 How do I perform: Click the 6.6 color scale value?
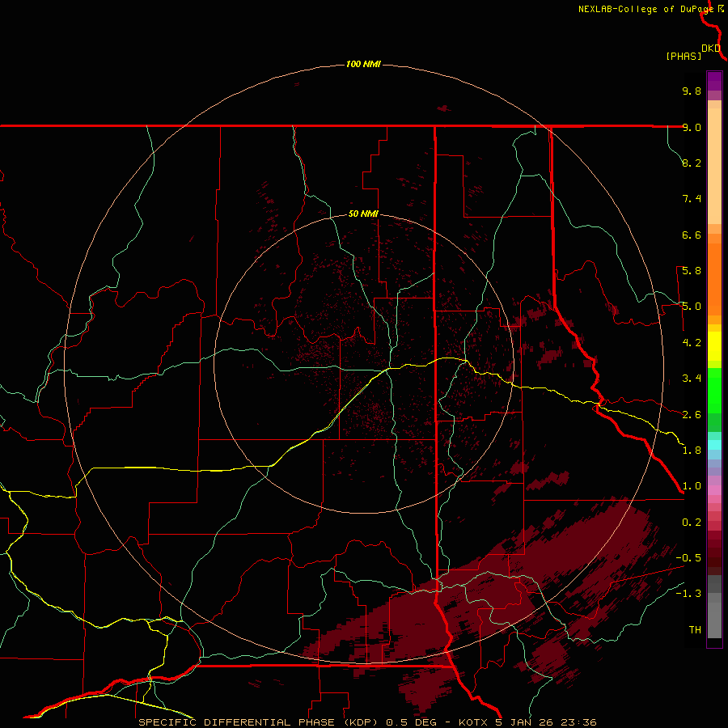coord(692,235)
